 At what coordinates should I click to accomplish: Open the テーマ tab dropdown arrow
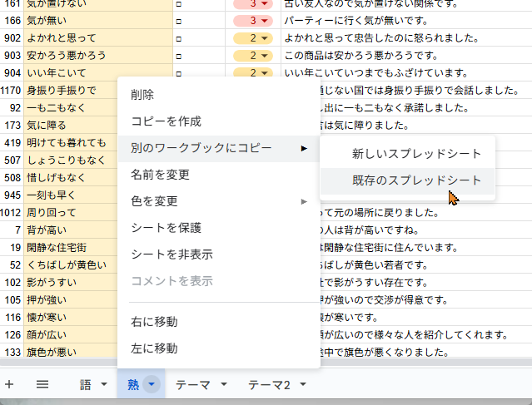(x=224, y=384)
